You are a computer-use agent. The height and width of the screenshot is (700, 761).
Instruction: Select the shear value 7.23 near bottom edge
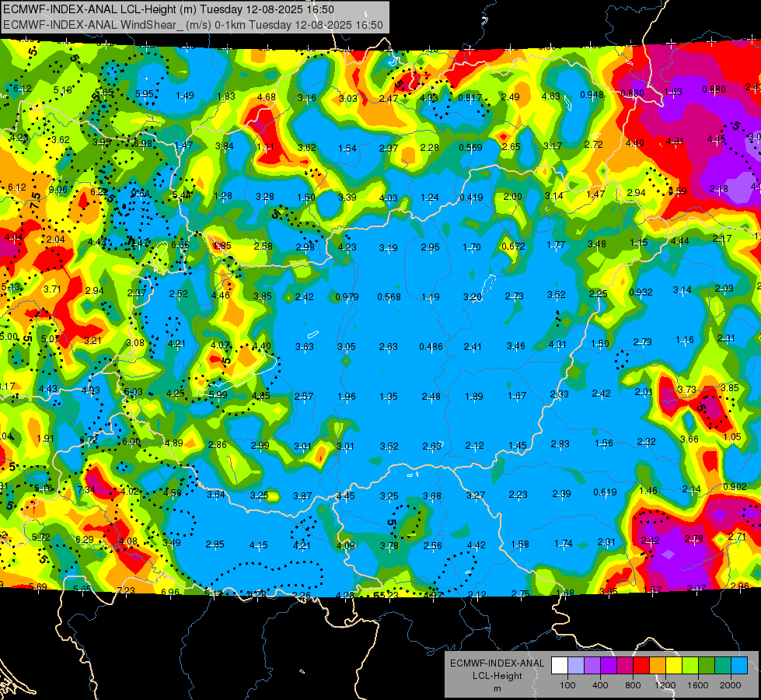coord(126,590)
